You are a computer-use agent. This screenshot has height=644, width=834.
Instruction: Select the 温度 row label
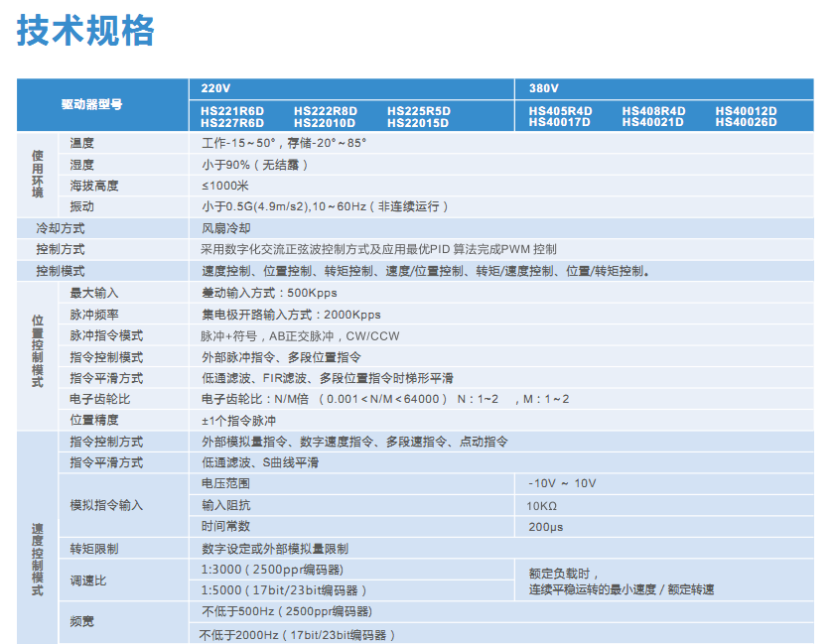pos(81,143)
